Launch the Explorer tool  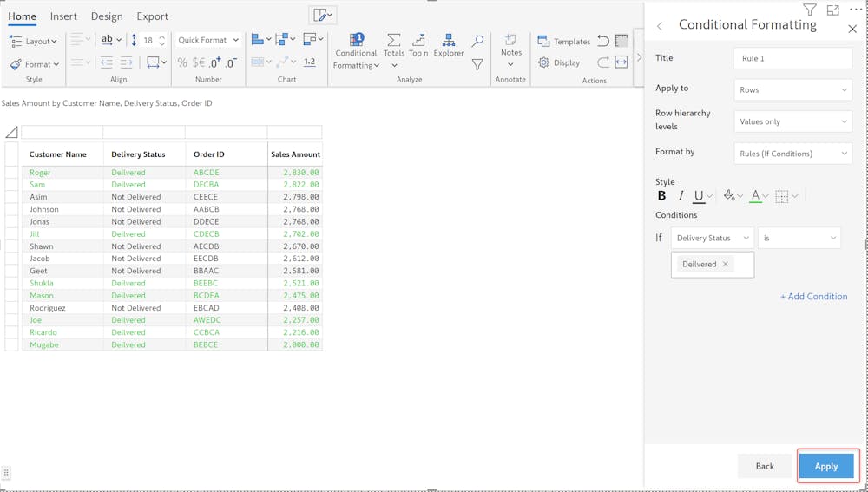449,41
